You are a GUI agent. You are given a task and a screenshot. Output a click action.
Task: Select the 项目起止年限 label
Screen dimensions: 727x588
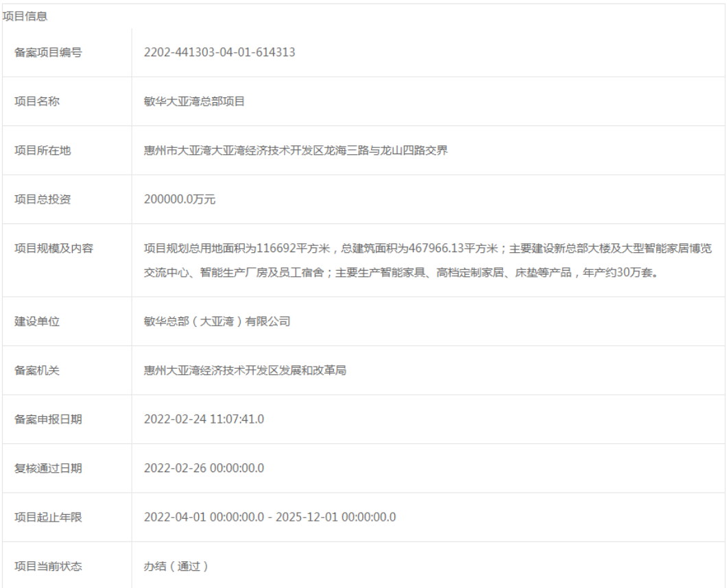pos(48,517)
